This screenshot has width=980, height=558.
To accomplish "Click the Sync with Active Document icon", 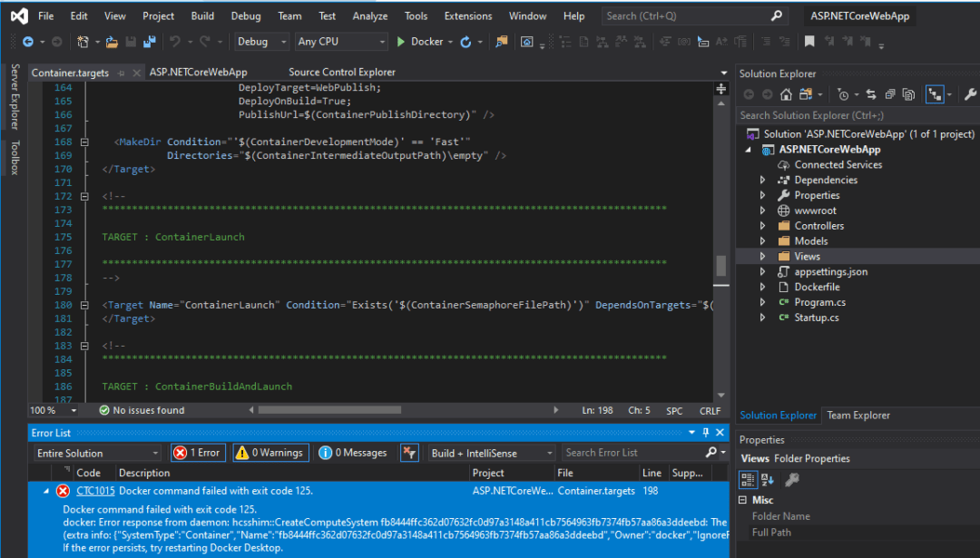I will (870, 94).
